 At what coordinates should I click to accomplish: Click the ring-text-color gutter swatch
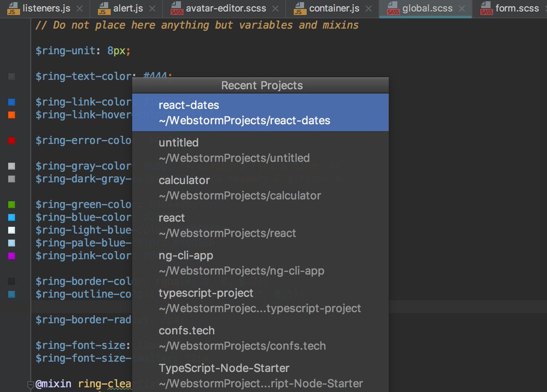(x=12, y=76)
